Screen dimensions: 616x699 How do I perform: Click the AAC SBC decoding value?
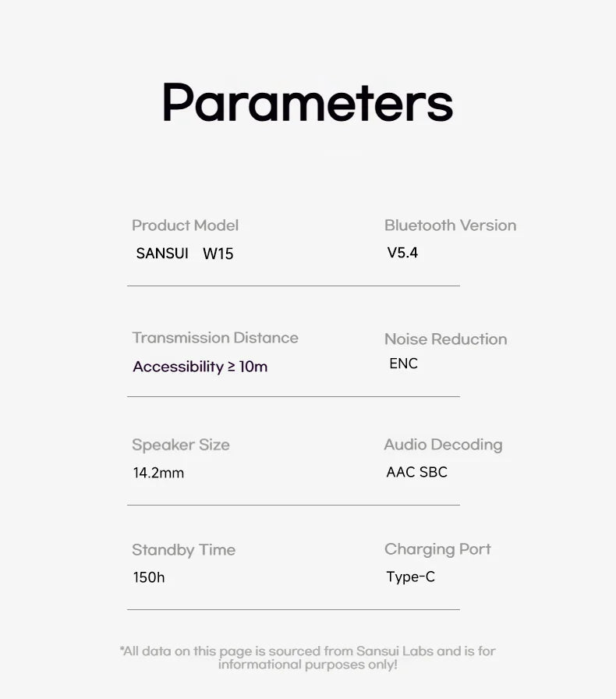pos(416,472)
